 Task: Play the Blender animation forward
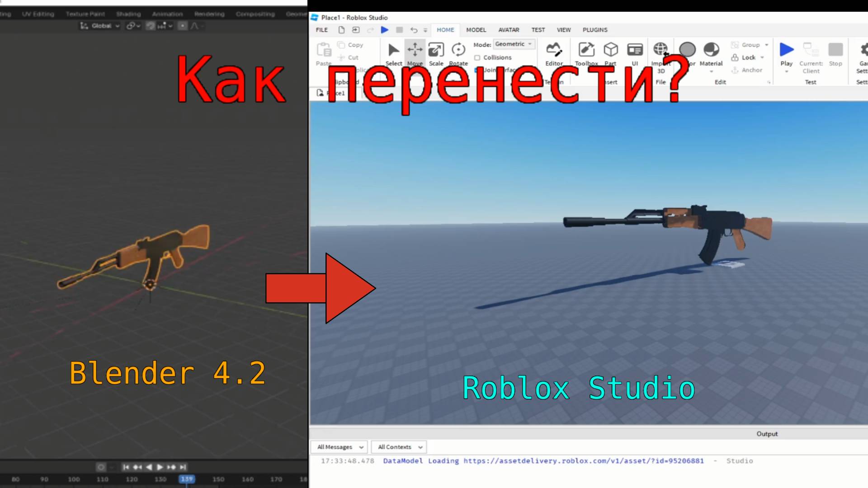(160, 467)
